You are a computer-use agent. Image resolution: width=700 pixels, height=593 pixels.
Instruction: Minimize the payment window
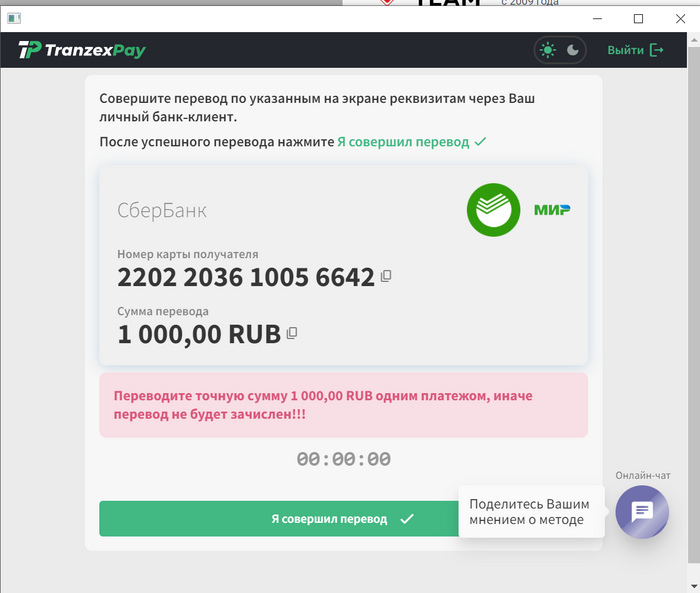click(x=597, y=19)
